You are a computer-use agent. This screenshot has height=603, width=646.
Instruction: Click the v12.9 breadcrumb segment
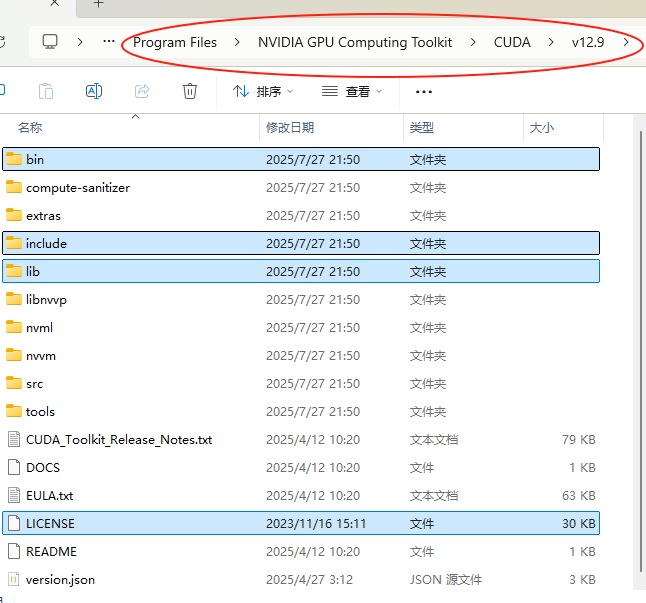[588, 42]
